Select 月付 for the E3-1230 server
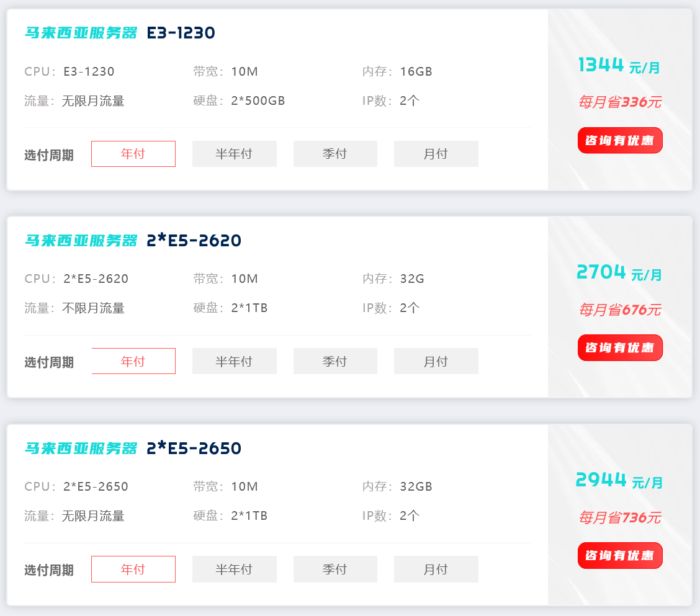The image size is (700, 616). tap(436, 154)
